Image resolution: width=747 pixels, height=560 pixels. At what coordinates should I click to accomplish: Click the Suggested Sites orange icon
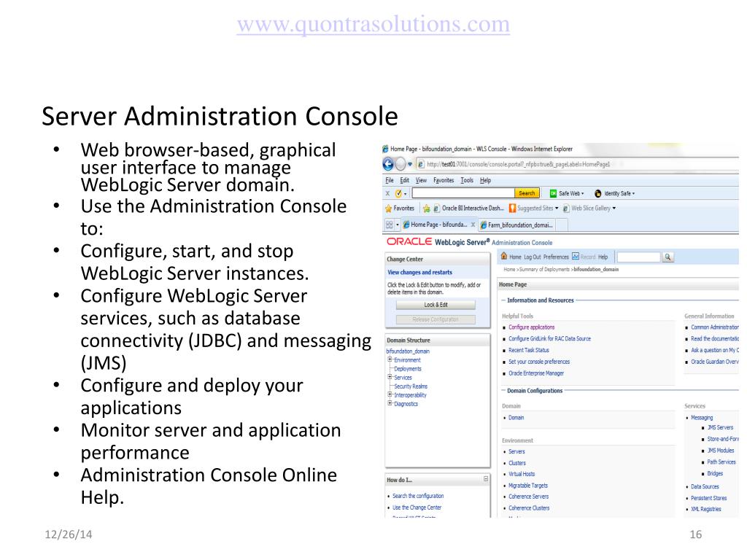513,208
